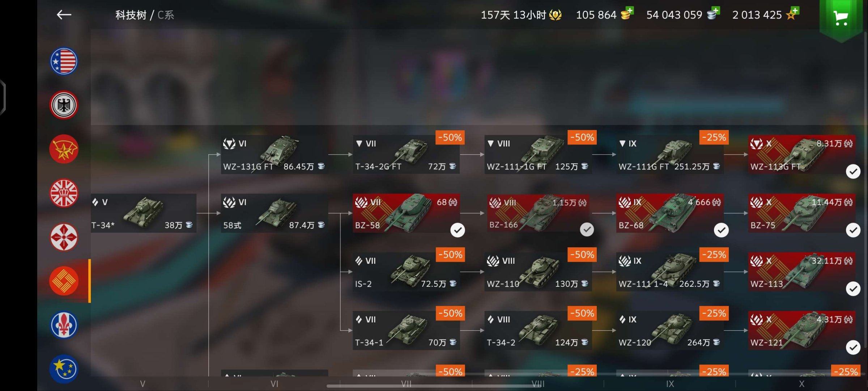Select the Japan nation icon
868x391 pixels.
[x=64, y=237]
